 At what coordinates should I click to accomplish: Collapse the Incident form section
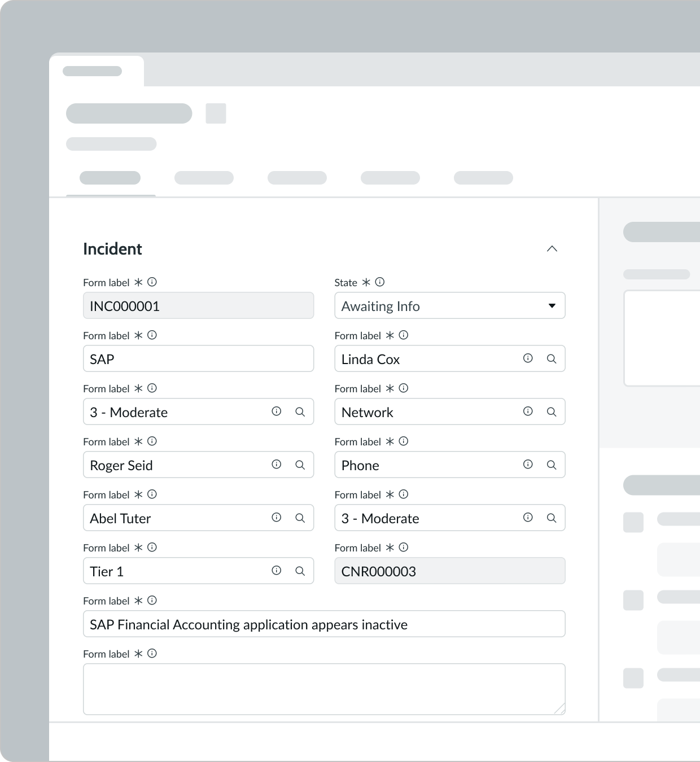pyautogui.click(x=553, y=248)
